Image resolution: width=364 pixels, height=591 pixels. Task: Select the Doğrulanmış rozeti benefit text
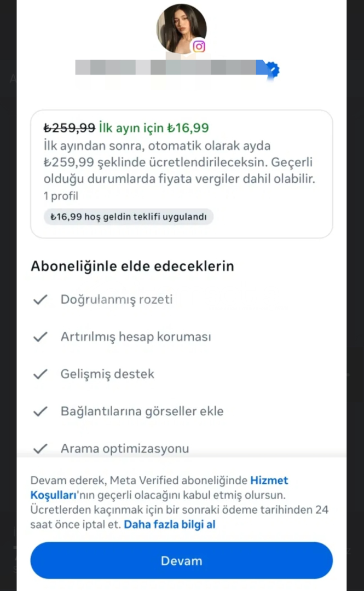[x=117, y=300]
